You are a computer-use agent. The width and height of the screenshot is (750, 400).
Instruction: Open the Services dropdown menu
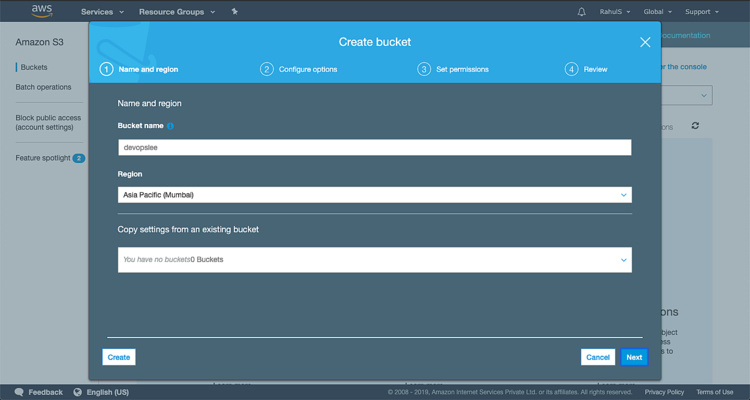point(102,12)
